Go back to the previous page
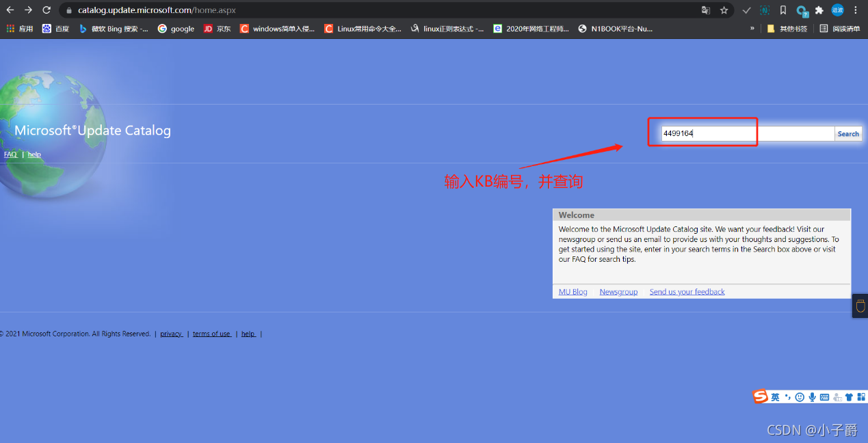868x443 pixels. coord(10,10)
